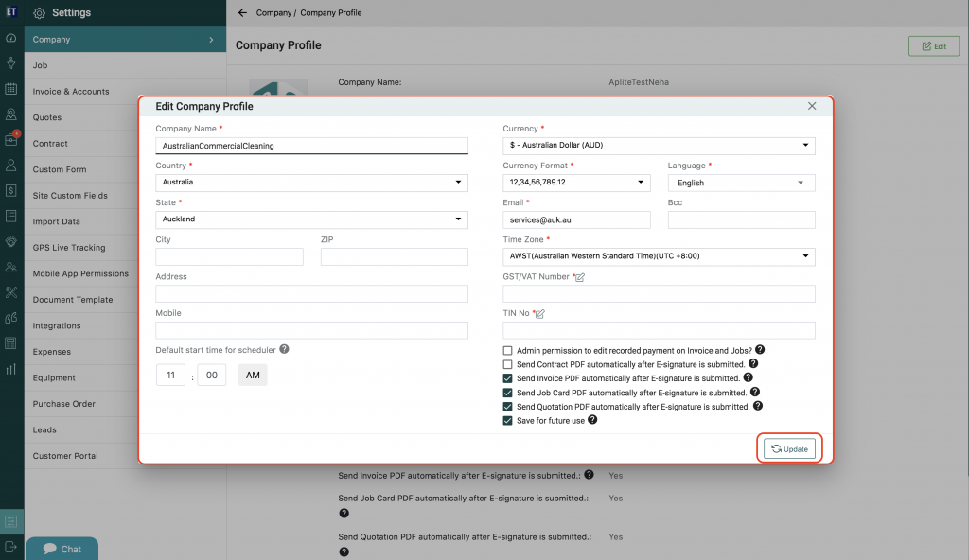Open the Integrations settings item
The height and width of the screenshot is (560, 969).
81,325
